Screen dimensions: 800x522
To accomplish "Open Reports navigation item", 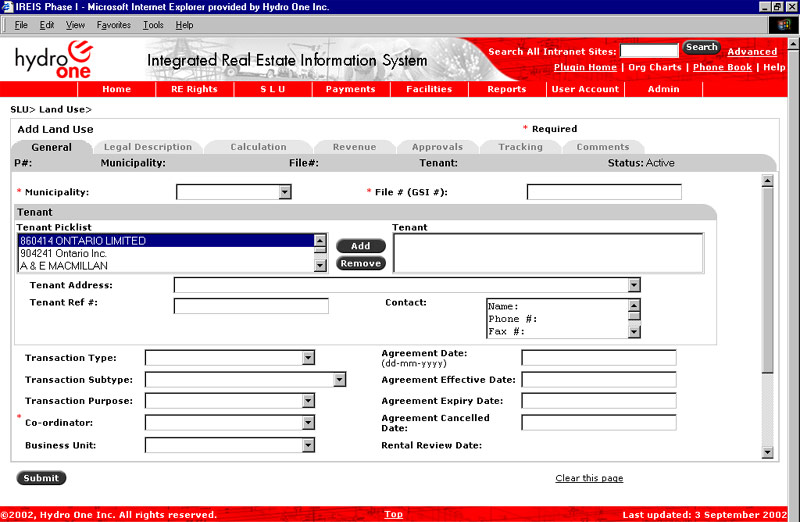I will [507, 89].
